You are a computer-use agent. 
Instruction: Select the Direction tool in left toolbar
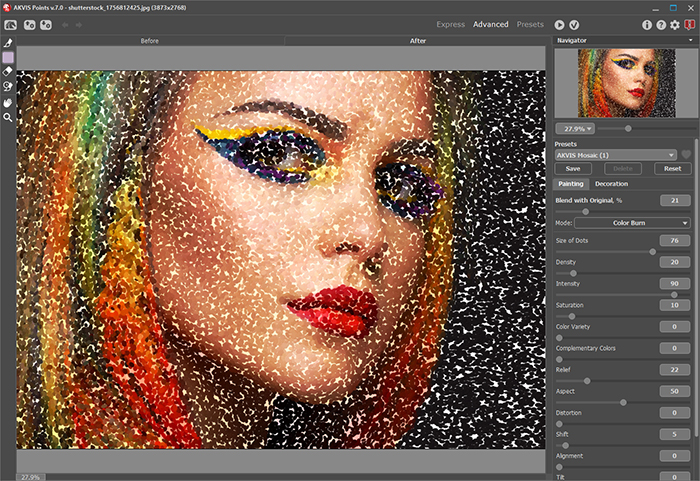(8, 43)
